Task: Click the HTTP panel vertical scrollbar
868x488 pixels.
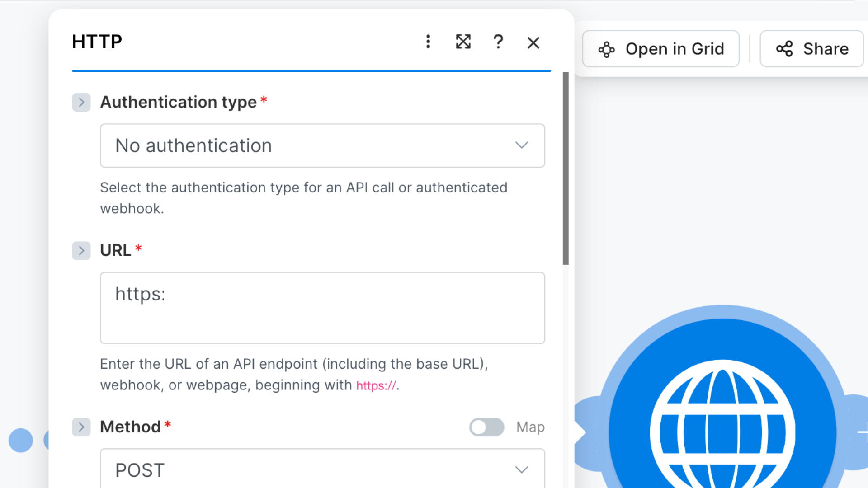Action: point(566,168)
